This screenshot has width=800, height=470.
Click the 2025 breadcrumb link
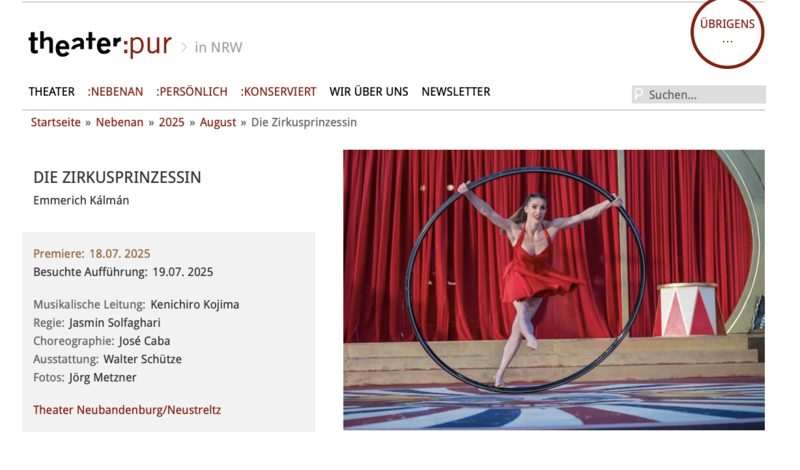[x=171, y=122]
